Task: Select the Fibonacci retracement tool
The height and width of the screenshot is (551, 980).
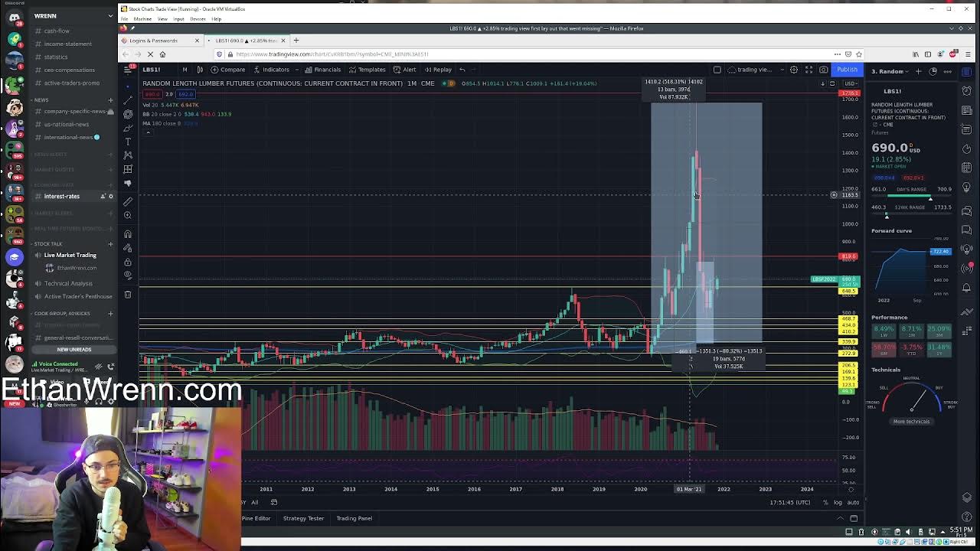Action: [128, 113]
